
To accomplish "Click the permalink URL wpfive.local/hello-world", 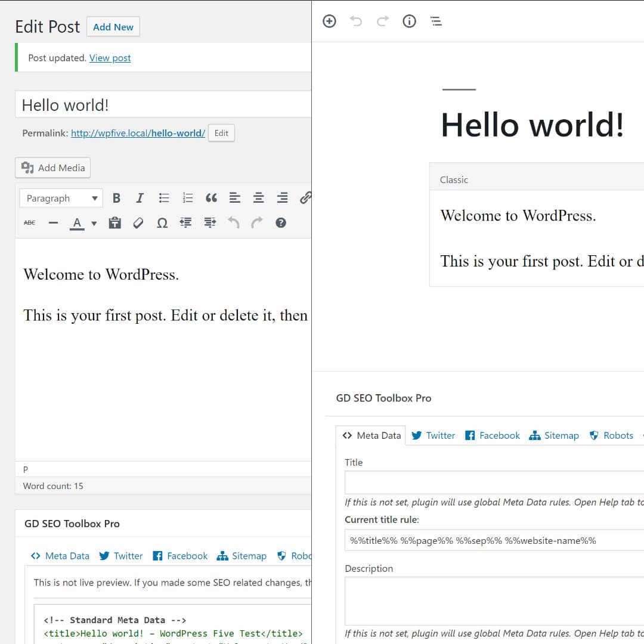I will point(138,133).
